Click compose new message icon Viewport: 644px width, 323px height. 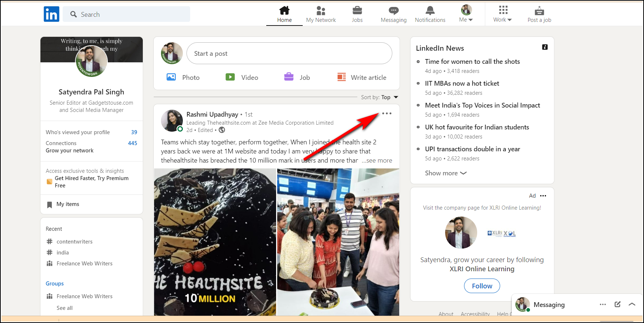coord(617,304)
